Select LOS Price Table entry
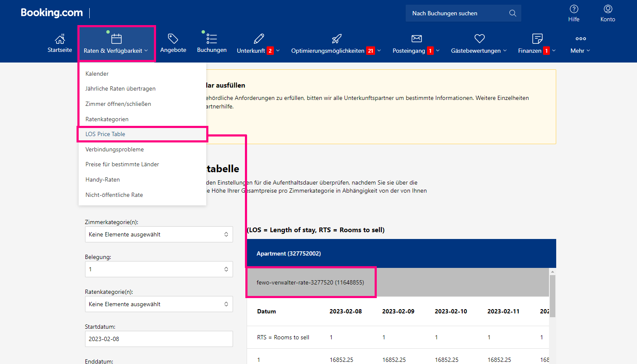The height and width of the screenshot is (364, 637). click(105, 134)
